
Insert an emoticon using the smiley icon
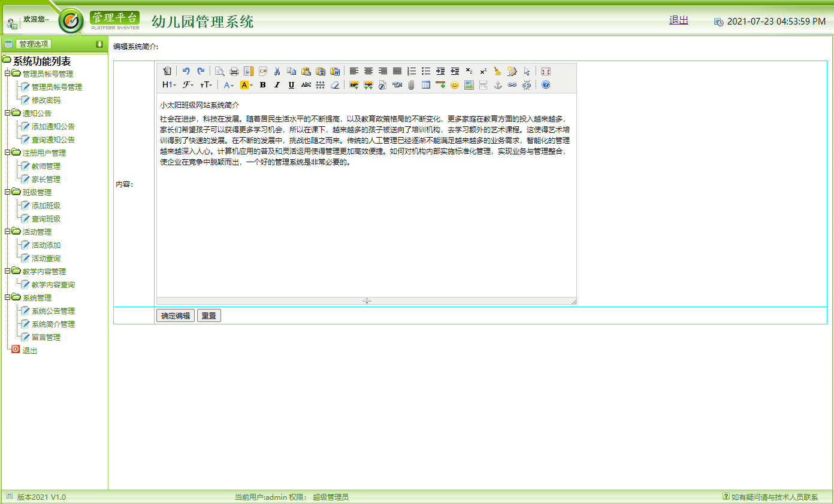(x=455, y=84)
